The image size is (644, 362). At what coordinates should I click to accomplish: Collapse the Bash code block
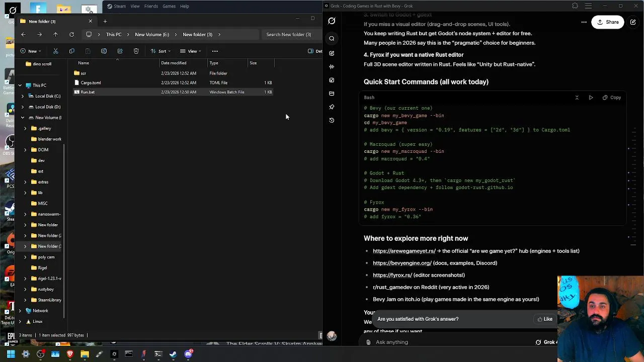point(577,98)
